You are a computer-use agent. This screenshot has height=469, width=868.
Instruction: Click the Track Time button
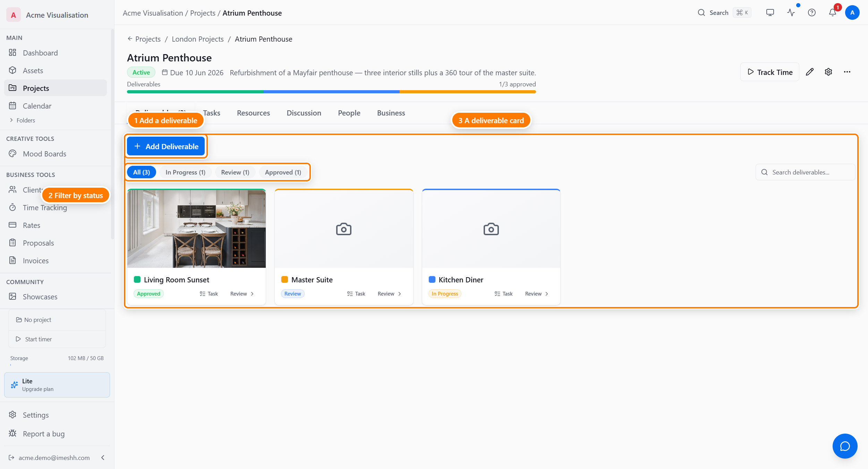[770, 72]
